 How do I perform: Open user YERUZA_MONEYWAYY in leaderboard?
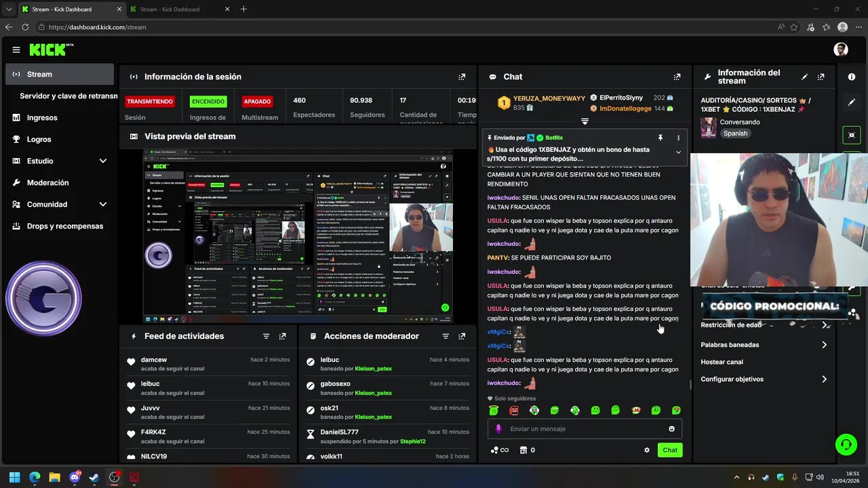coord(549,98)
